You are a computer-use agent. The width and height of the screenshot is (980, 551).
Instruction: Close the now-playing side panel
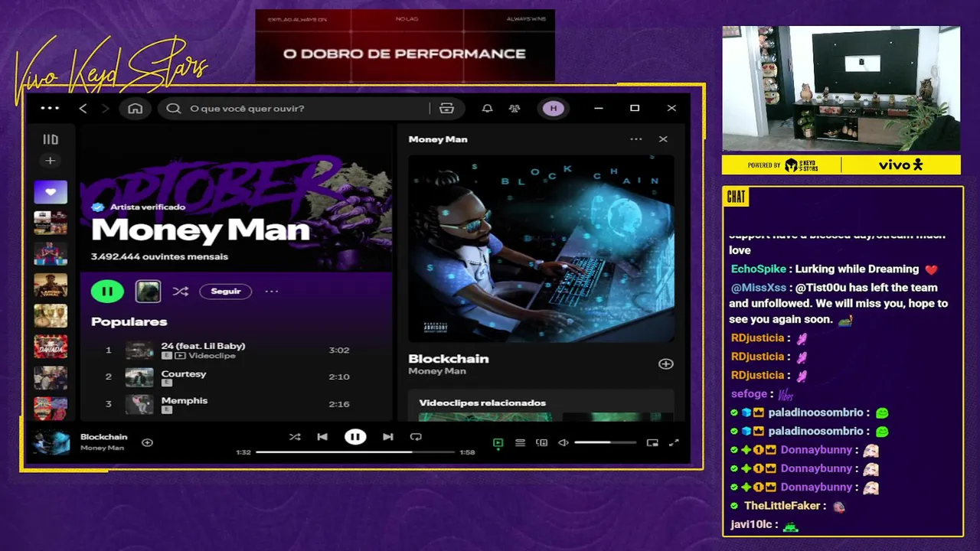click(x=663, y=139)
